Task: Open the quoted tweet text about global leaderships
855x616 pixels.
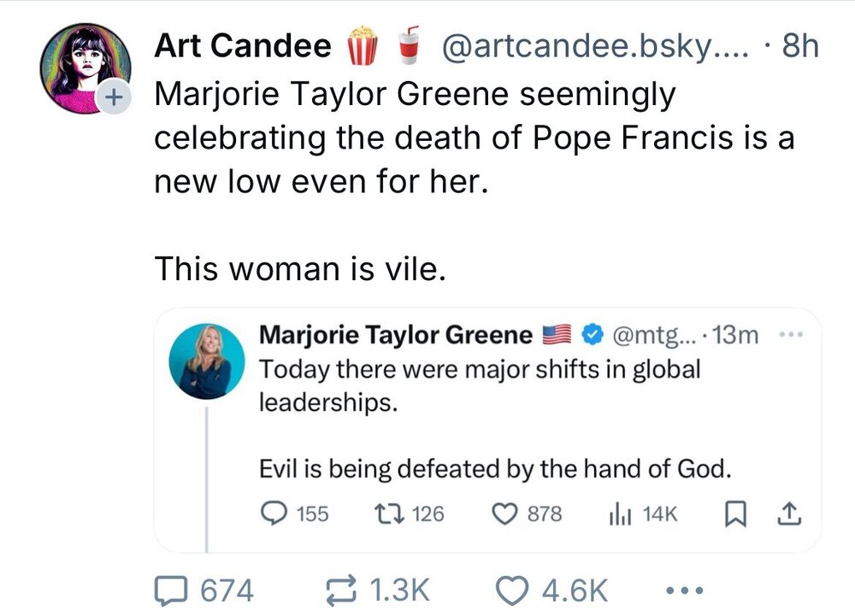Action: 479,384
